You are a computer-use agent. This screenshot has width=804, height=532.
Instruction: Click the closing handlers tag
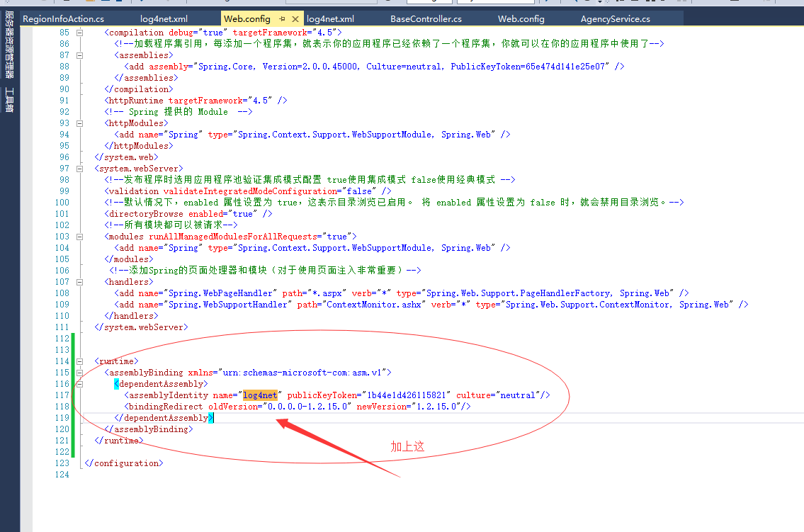pyautogui.click(x=131, y=316)
